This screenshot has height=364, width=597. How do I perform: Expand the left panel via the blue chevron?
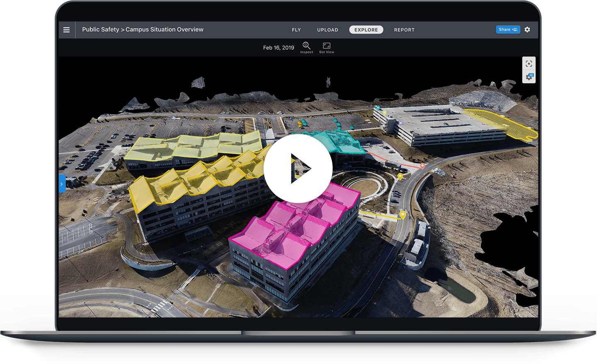61,183
